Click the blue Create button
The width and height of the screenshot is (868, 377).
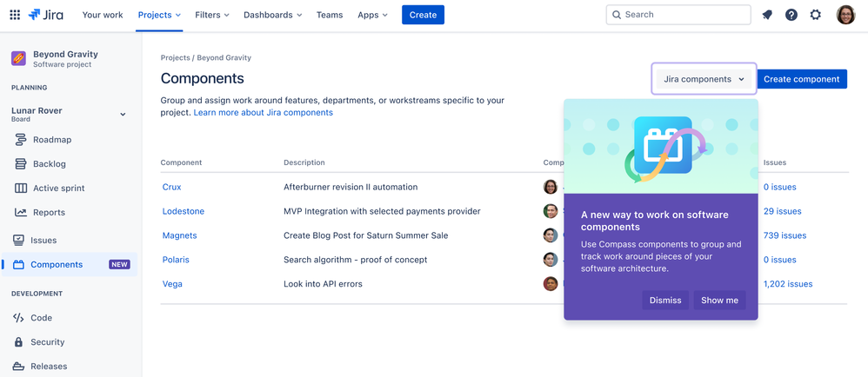point(423,15)
